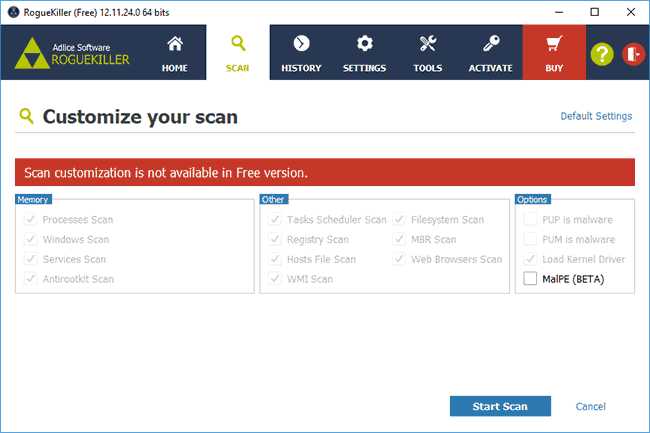The width and height of the screenshot is (650, 433).
Task: Click the Activate key icon
Action: pyautogui.click(x=491, y=44)
